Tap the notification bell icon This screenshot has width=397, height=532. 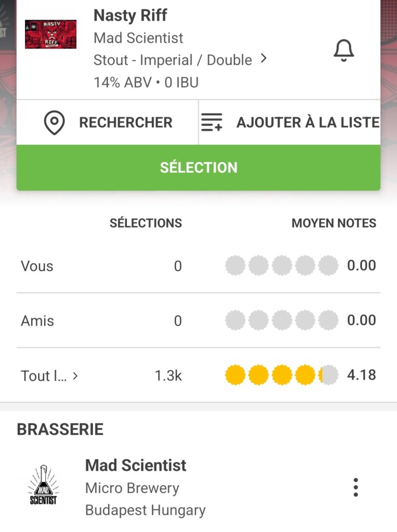click(x=343, y=51)
